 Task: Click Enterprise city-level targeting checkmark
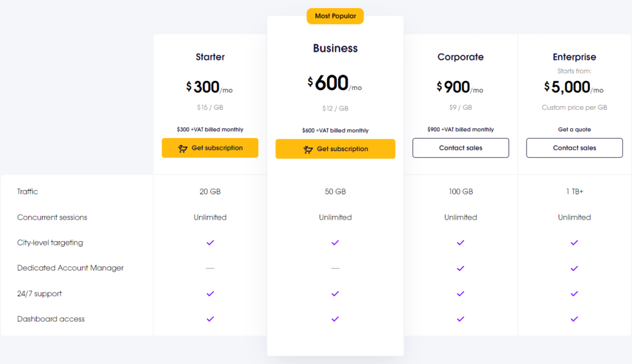[574, 242]
